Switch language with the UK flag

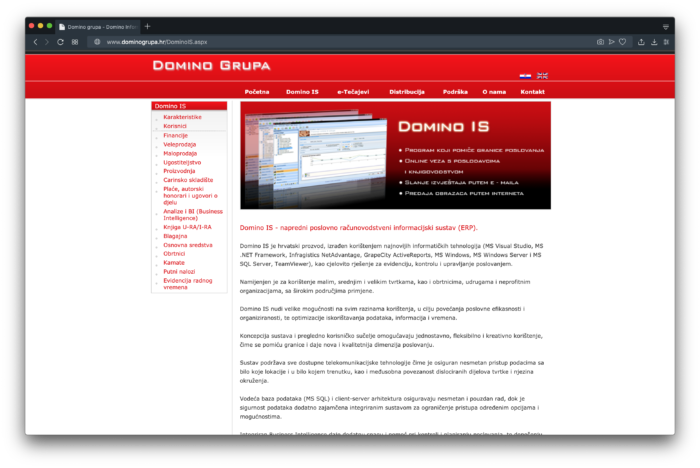(542, 76)
